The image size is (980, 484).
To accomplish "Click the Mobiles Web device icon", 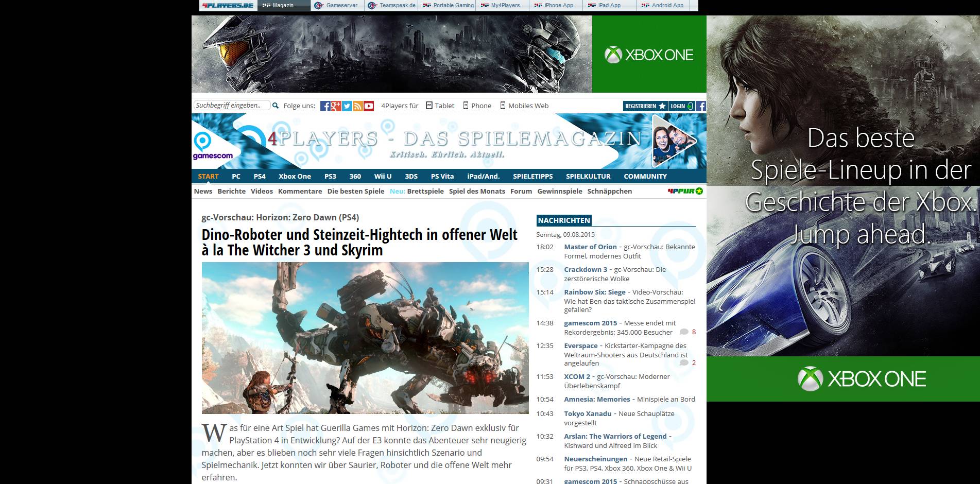I will (503, 106).
